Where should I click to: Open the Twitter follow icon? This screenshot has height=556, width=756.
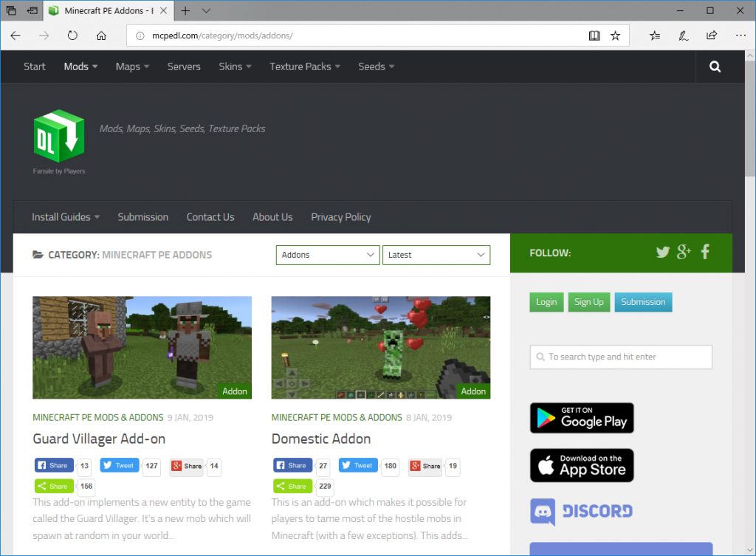point(663,253)
